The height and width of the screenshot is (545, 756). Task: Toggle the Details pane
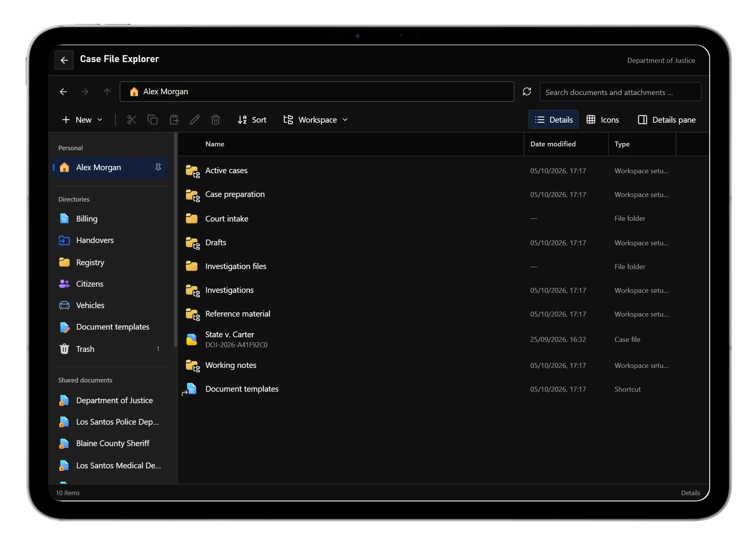[x=667, y=120]
